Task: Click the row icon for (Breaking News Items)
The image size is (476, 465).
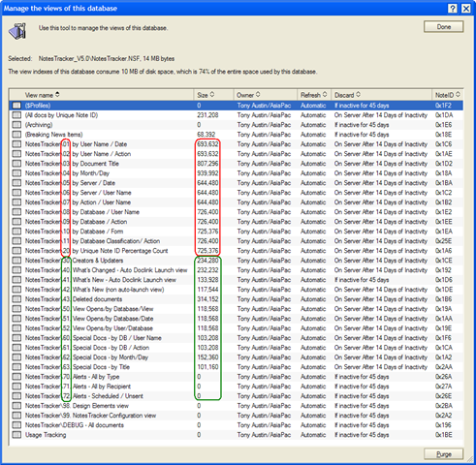Action: (16, 135)
